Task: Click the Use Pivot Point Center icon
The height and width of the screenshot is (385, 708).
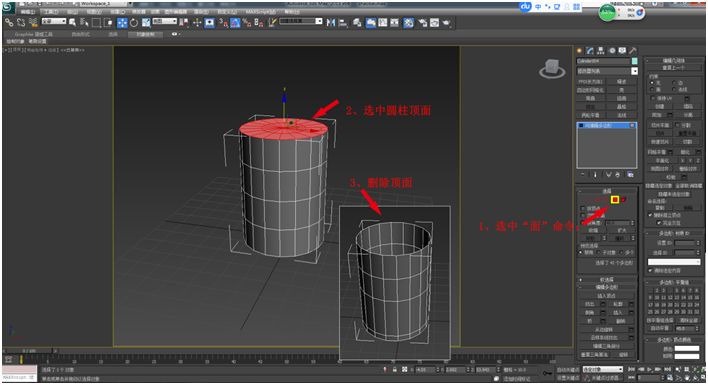Action: [x=184, y=23]
